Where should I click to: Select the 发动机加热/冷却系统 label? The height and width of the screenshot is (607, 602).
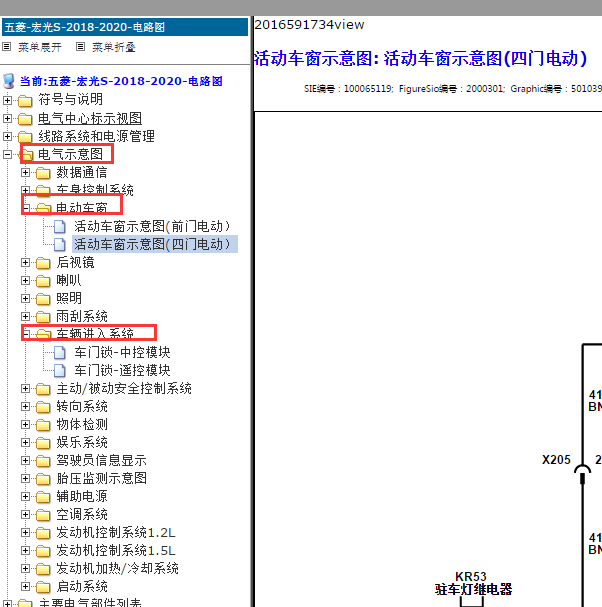point(117,569)
